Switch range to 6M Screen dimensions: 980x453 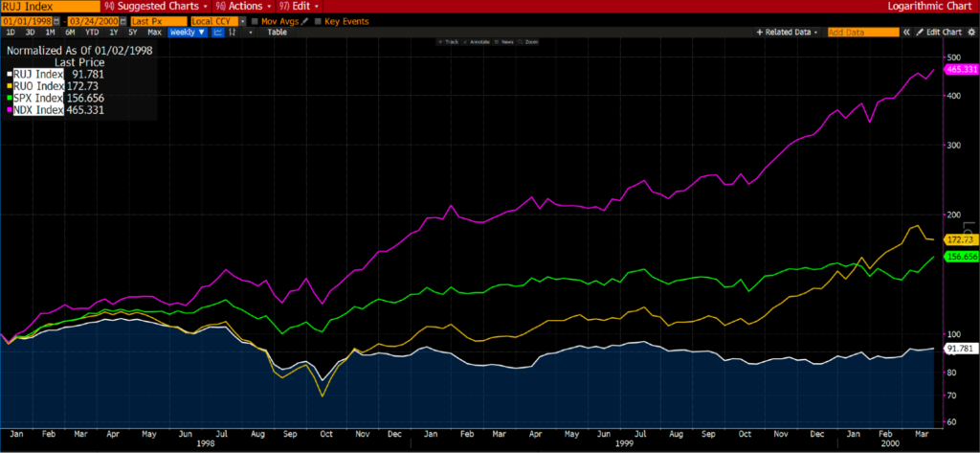tap(70, 32)
